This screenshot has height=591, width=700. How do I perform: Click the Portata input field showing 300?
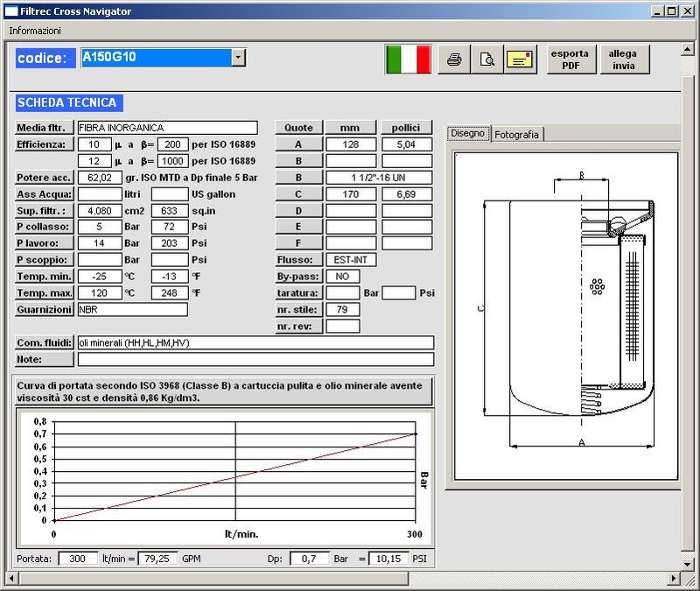pyautogui.click(x=78, y=559)
